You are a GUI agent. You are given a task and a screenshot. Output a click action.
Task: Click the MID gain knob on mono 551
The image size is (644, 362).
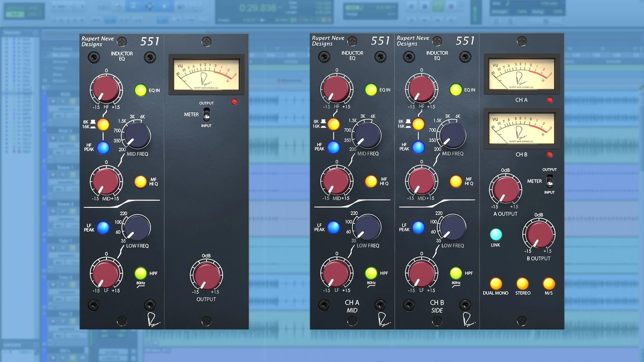[x=106, y=181]
